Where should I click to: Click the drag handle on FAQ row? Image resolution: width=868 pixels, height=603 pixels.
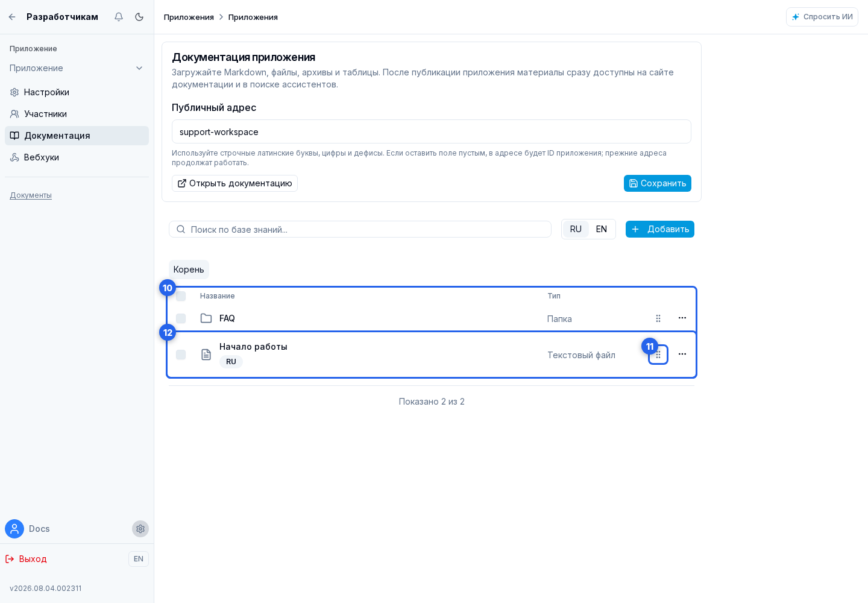(658, 318)
